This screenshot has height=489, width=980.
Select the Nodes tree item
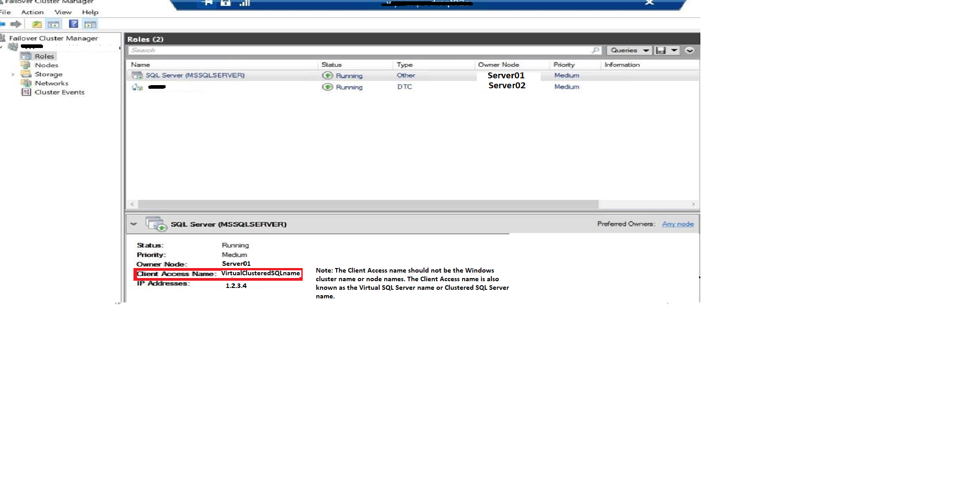coord(46,65)
